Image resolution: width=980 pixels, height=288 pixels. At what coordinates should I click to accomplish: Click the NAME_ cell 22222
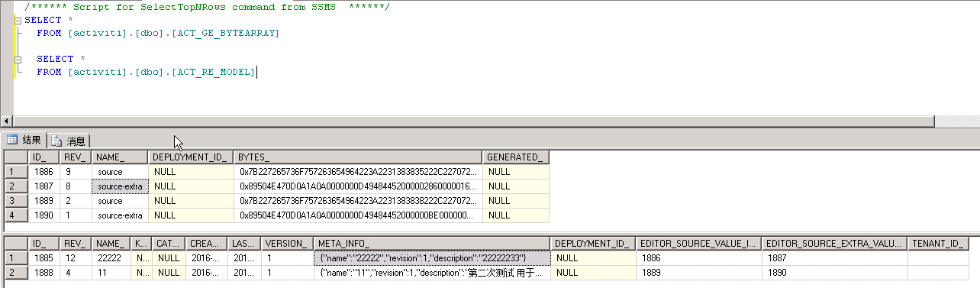(x=111, y=258)
